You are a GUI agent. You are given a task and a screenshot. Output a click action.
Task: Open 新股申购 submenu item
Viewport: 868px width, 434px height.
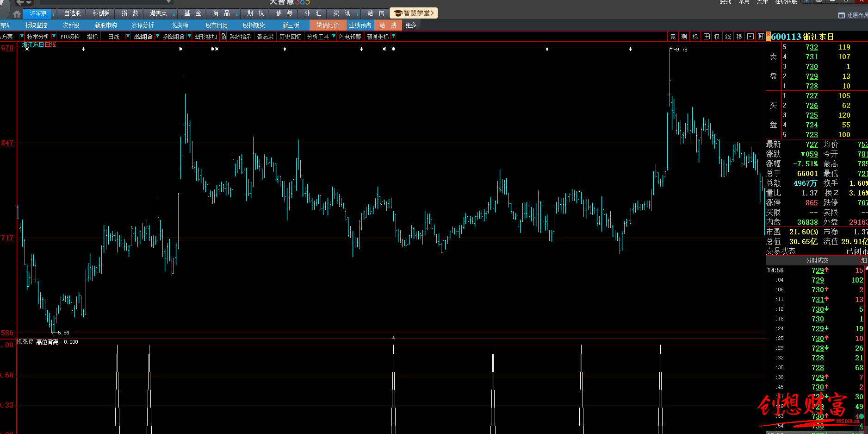(106, 25)
